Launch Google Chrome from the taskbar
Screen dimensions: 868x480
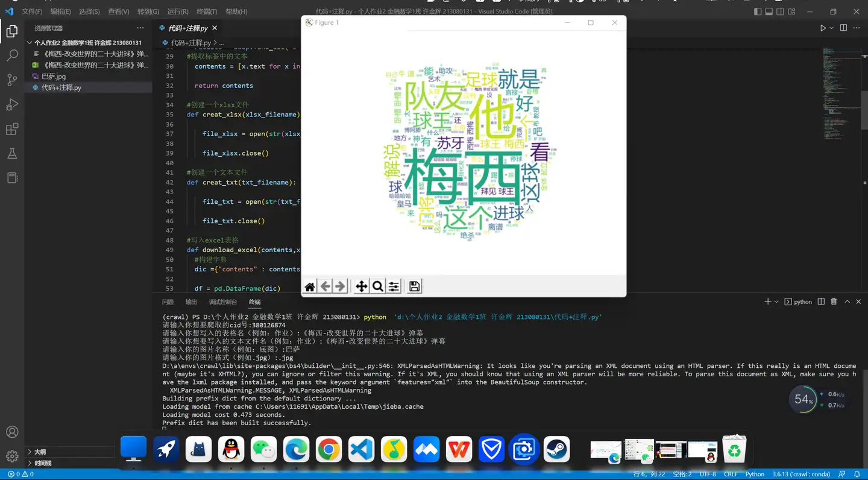click(329, 450)
